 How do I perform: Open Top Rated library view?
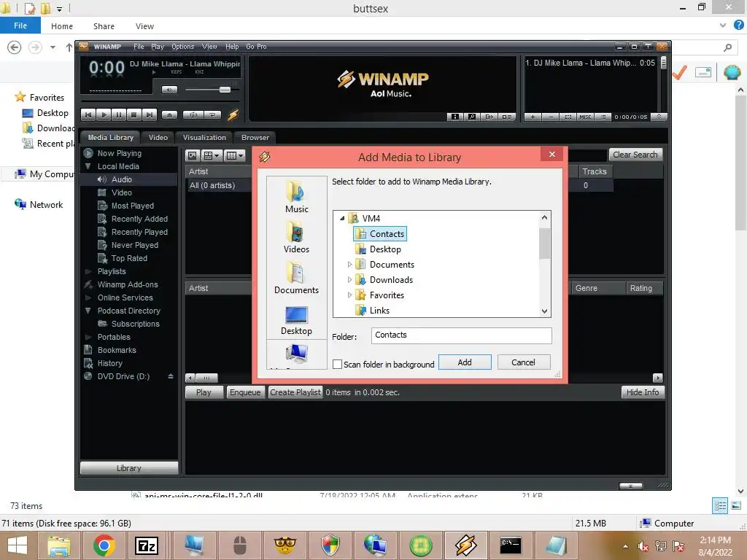tap(129, 258)
